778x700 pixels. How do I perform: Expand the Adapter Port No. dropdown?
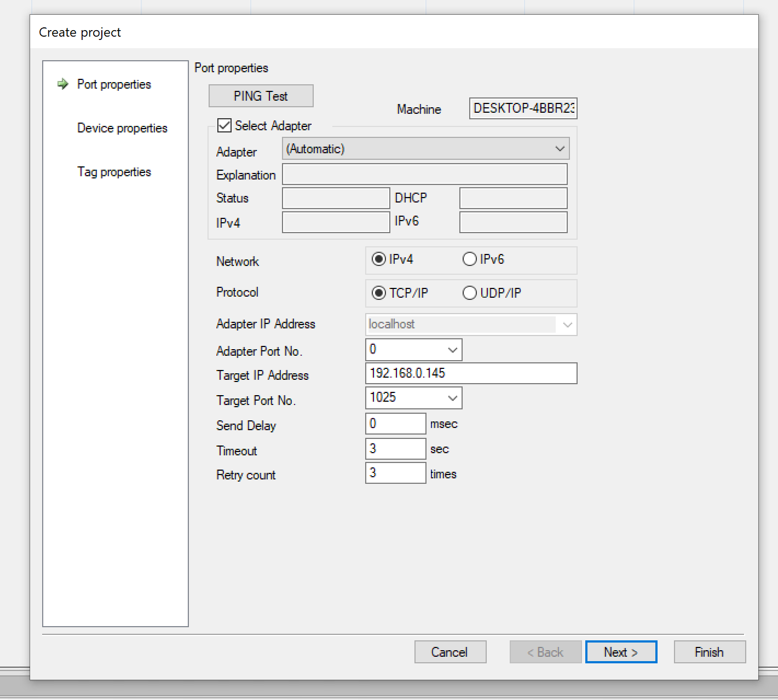tap(452, 350)
